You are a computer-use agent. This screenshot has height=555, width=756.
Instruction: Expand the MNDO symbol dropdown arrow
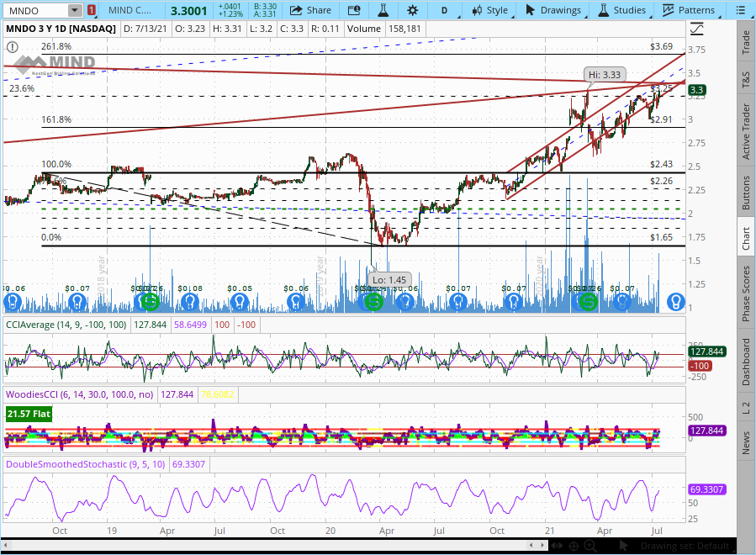[75, 10]
